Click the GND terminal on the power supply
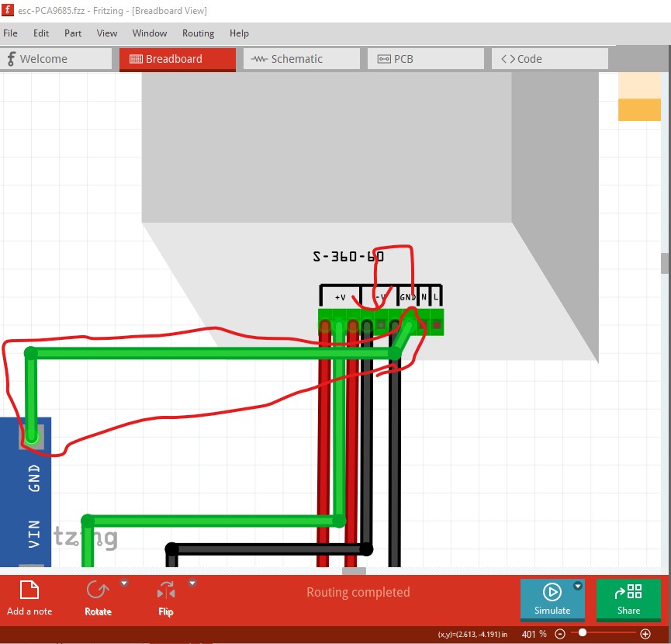 click(x=408, y=324)
